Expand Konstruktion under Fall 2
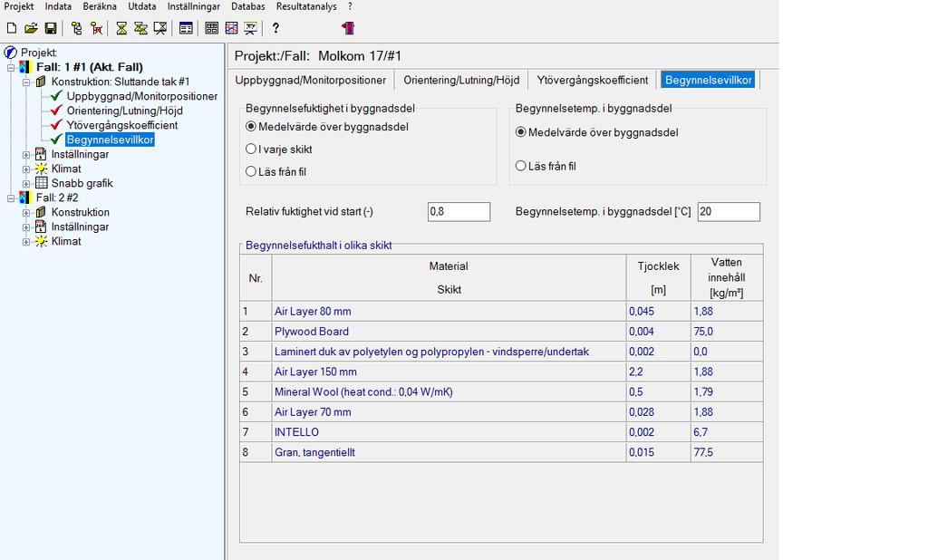 [x=26, y=213]
